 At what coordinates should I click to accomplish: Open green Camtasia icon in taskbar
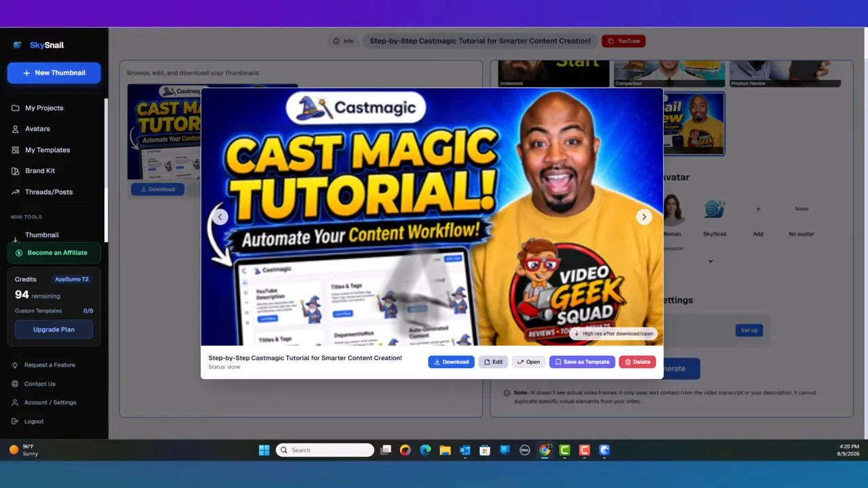(564, 450)
